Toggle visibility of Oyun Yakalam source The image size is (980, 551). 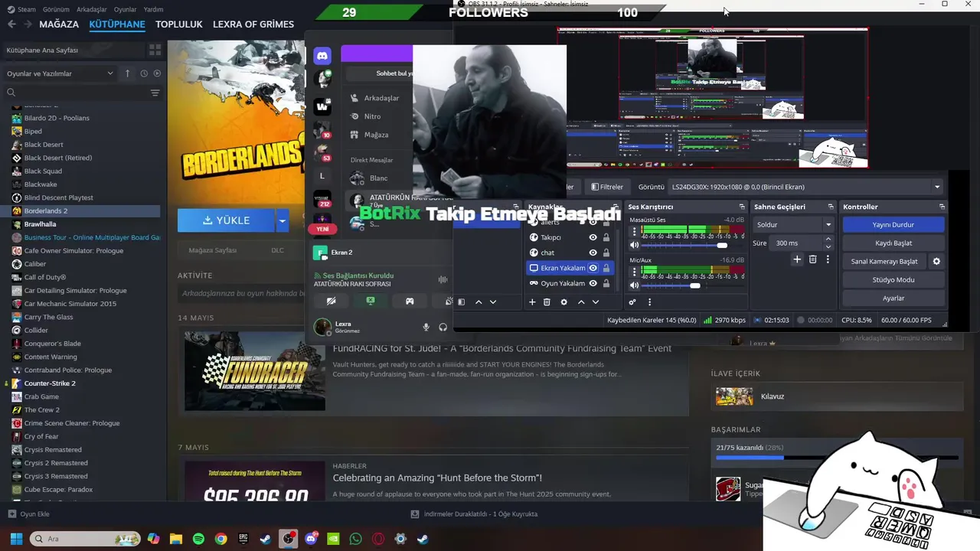point(593,283)
